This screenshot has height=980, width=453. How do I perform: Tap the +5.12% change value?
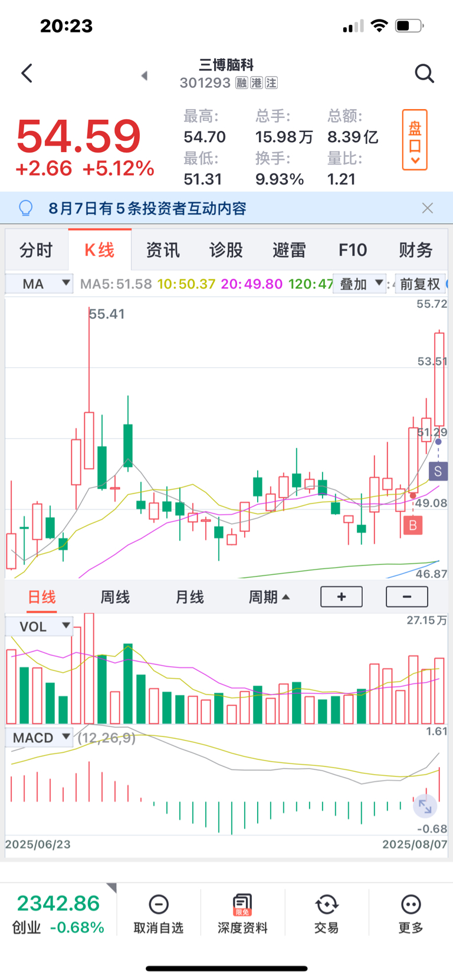118,169
